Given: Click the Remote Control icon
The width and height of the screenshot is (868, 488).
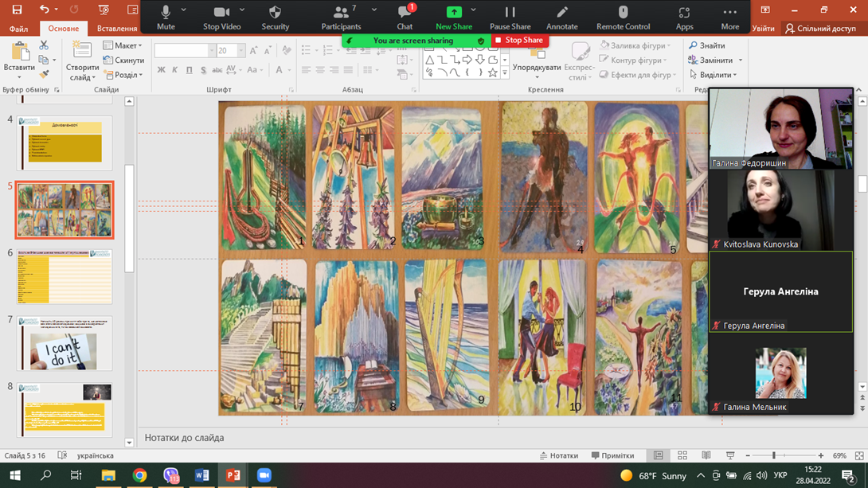Looking at the screenshot, I should pos(623,18).
